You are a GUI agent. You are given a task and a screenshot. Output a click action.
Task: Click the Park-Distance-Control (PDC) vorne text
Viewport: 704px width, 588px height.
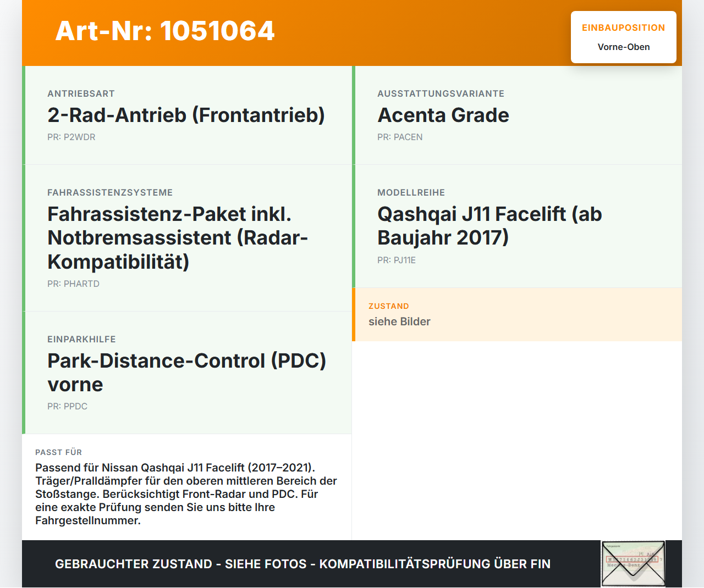(187, 373)
